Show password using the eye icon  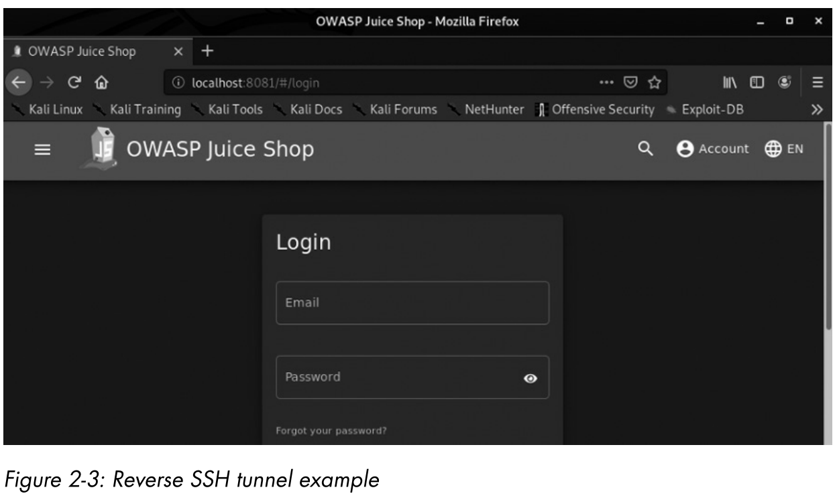[x=530, y=378]
